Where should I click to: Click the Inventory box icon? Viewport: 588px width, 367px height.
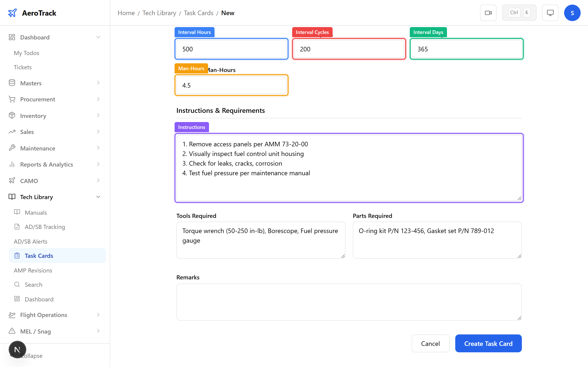coord(12,116)
